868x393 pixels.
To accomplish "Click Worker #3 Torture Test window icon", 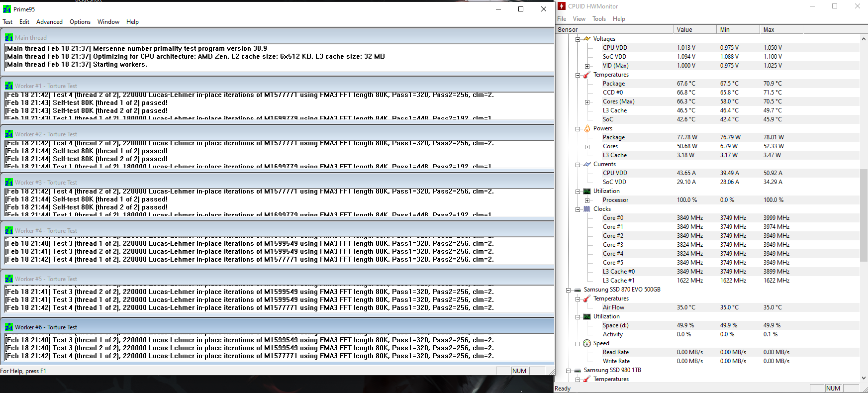I will click(9, 182).
